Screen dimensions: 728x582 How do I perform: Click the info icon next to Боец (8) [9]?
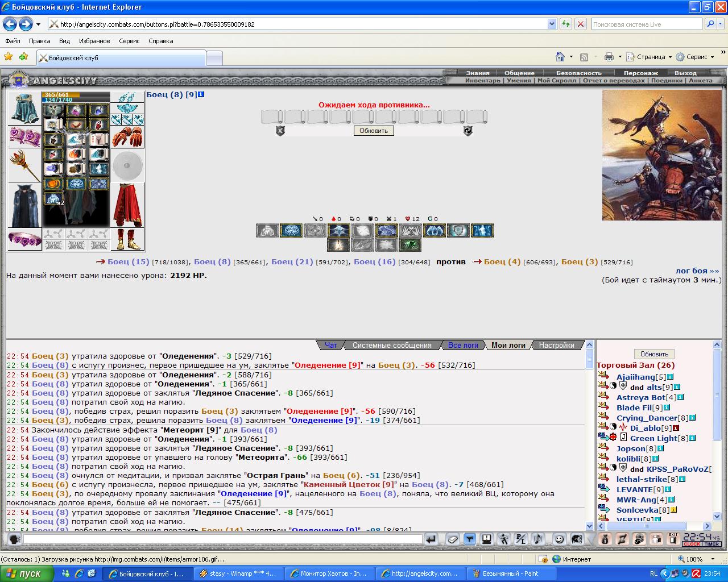pos(201,94)
